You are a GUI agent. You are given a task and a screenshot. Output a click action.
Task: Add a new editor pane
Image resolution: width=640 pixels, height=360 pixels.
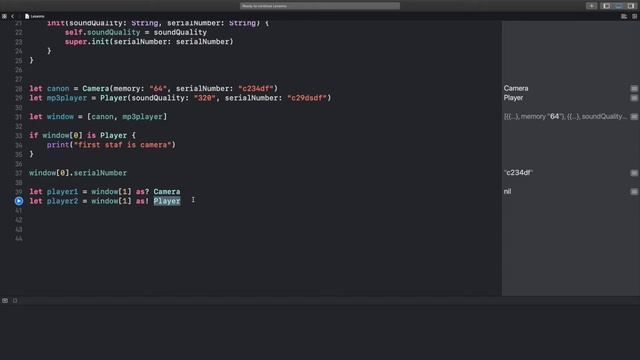[x=634, y=16]
